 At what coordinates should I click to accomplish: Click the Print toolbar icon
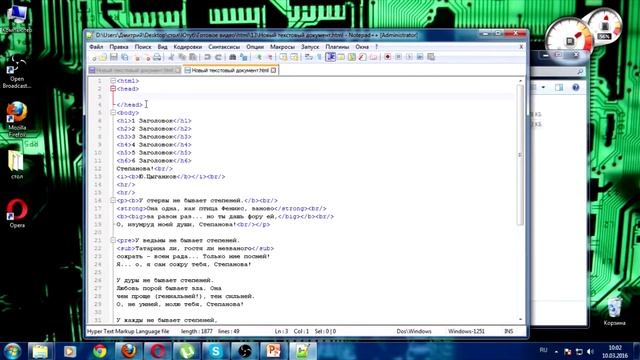[x=157, y=58]
